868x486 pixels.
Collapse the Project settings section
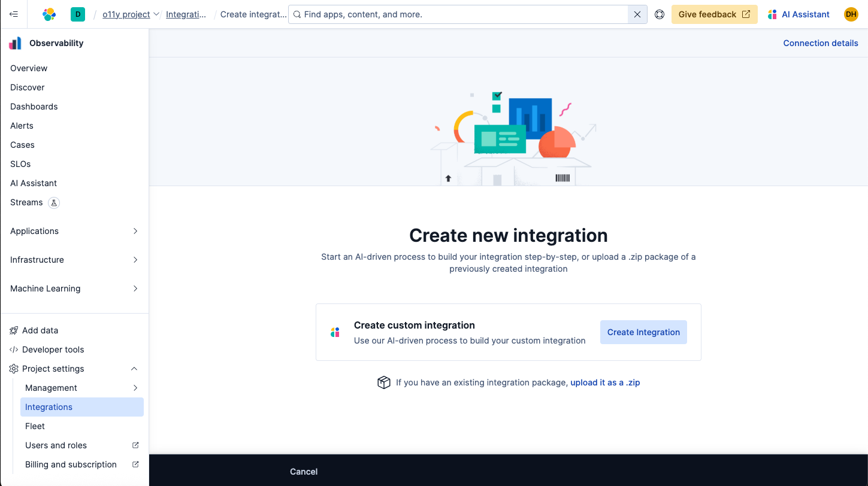pyautogui.click(x=134, y=369)
